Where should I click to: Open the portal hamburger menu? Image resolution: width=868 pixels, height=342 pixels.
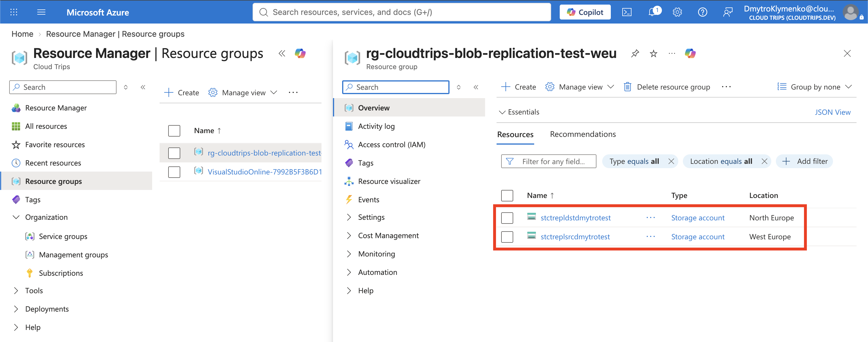[41, 12]
